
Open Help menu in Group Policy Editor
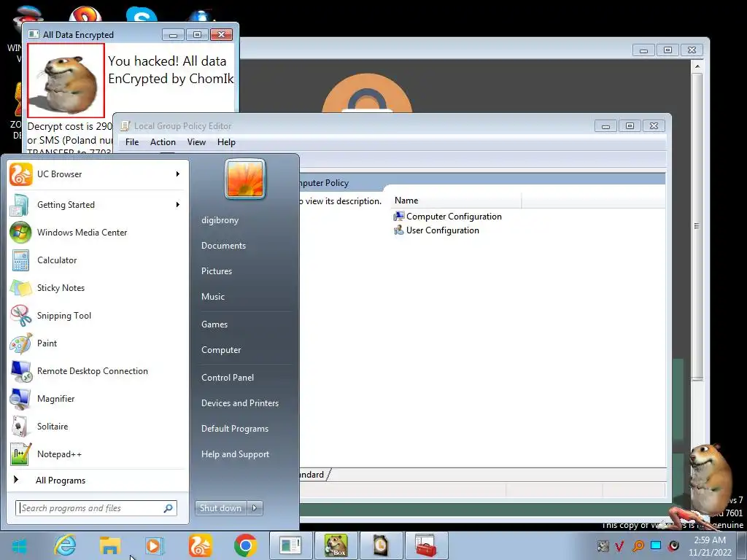226,142
